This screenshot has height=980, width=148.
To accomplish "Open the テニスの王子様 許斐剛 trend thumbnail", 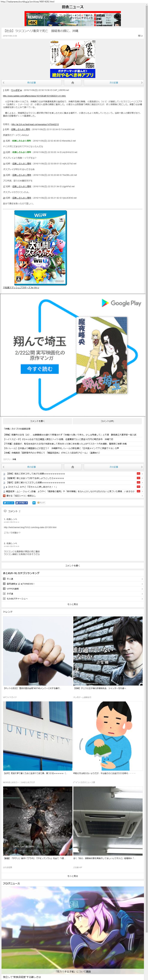I will (108, 651).
